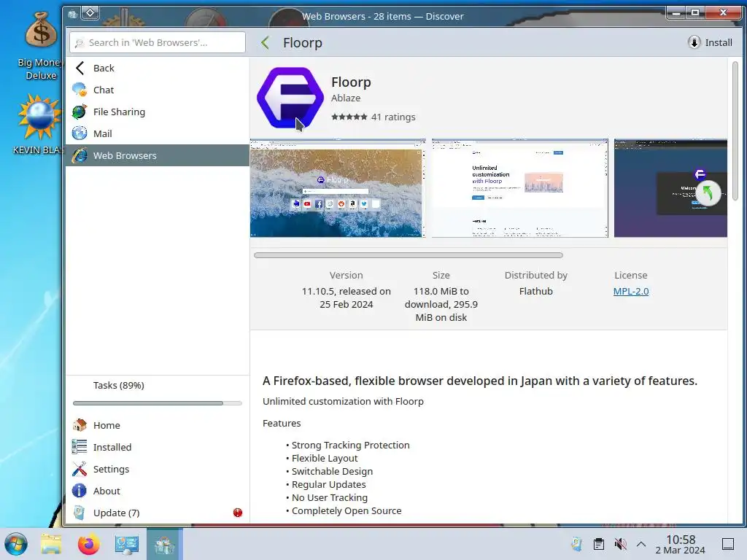Click the Installed list icon
747x560 pixels.
[80, 447]
